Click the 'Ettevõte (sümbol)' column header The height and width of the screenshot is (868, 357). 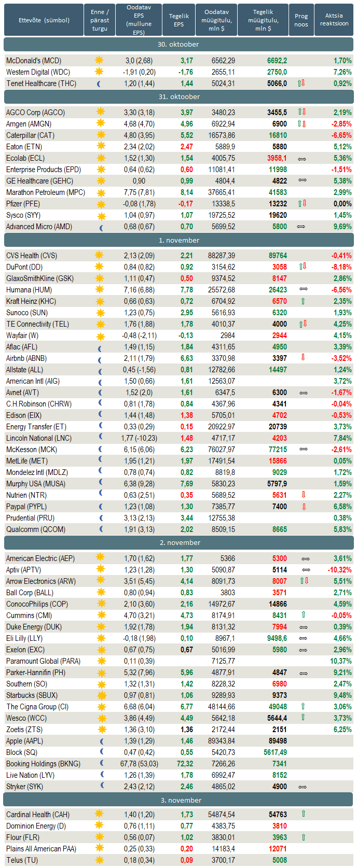44,20
